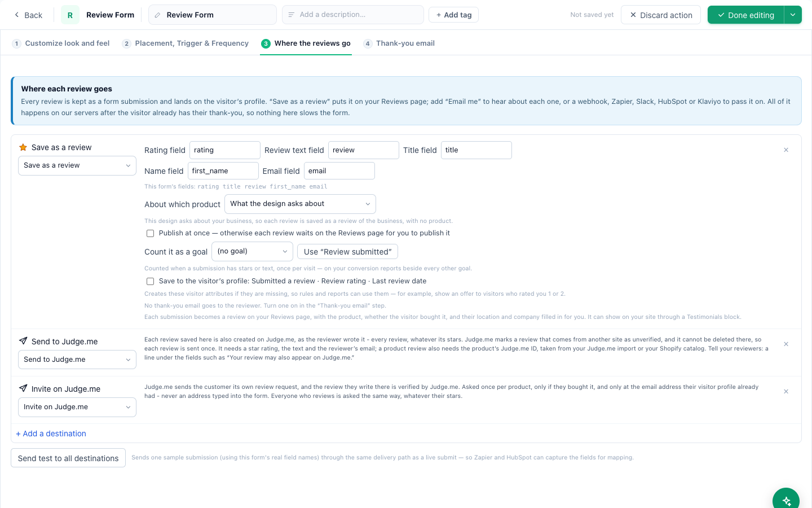Click the Where each review goes heading
812x508 pixels.
click(x=67, y=89)
